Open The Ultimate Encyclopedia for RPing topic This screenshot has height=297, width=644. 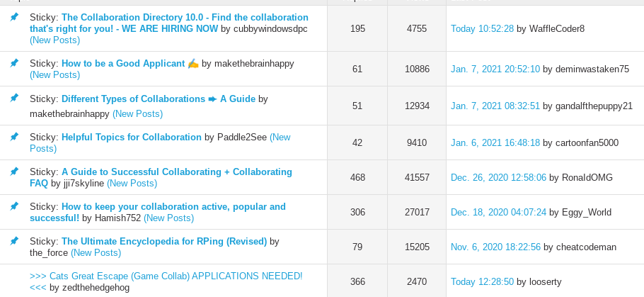click(x=164, y=241)
